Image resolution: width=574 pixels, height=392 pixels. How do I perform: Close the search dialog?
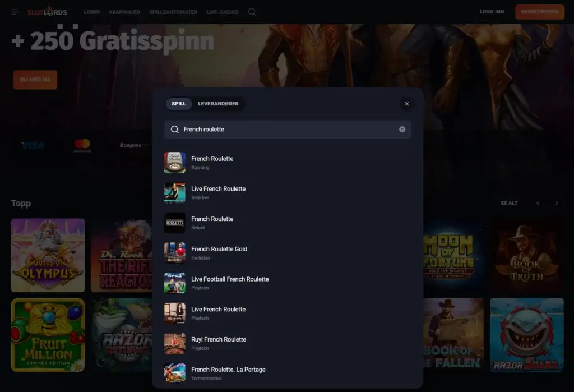[407, 104]
